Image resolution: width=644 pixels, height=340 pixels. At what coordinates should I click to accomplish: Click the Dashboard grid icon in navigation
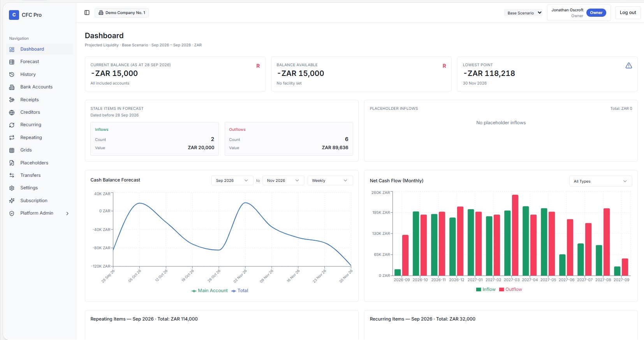coord(12,49)
